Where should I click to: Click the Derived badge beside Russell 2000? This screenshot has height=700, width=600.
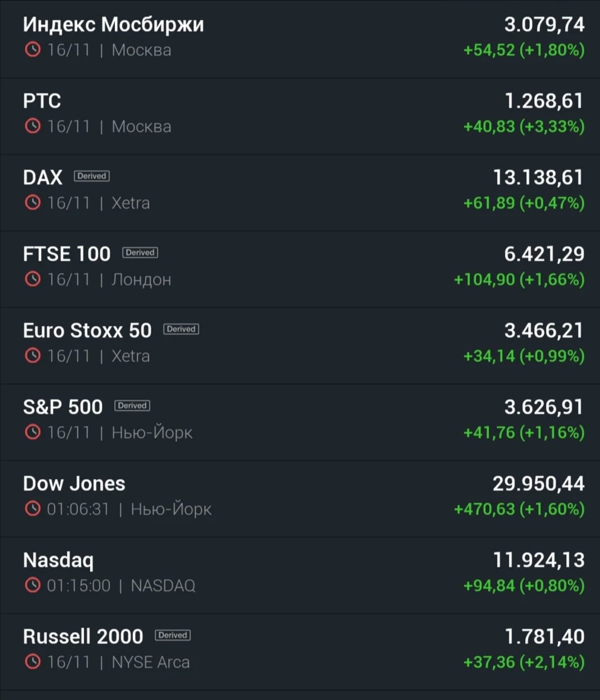click(173, 635)
